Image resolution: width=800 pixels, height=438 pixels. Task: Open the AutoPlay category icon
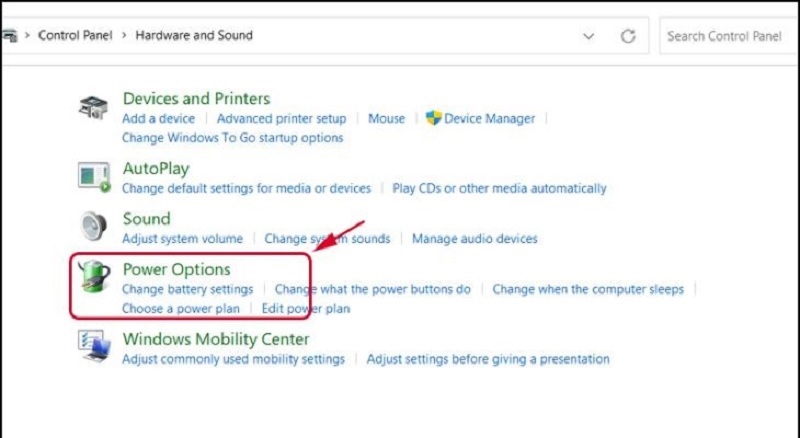tap(93, 177)
